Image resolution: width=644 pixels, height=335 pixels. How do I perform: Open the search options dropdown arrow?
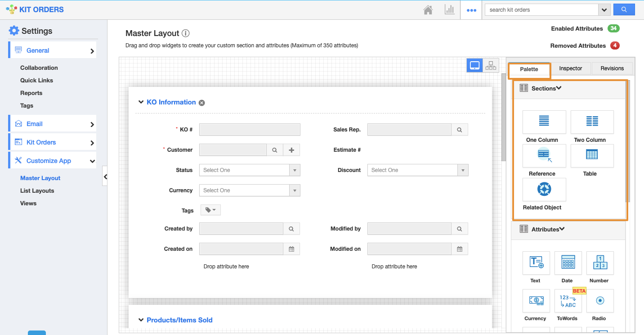tap(604, 9)
